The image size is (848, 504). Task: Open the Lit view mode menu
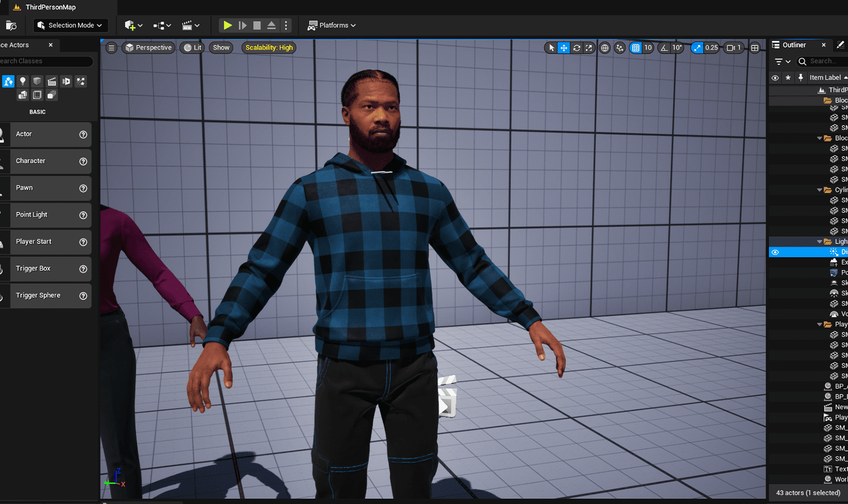[193, 48]
